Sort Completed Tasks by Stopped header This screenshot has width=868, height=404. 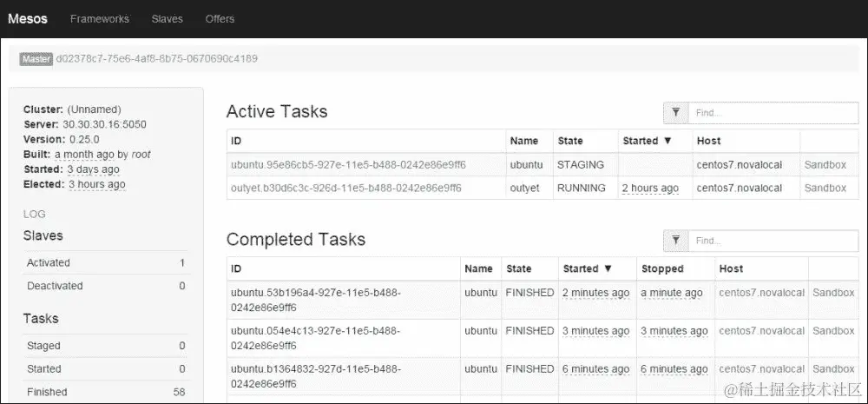point(662,268)
